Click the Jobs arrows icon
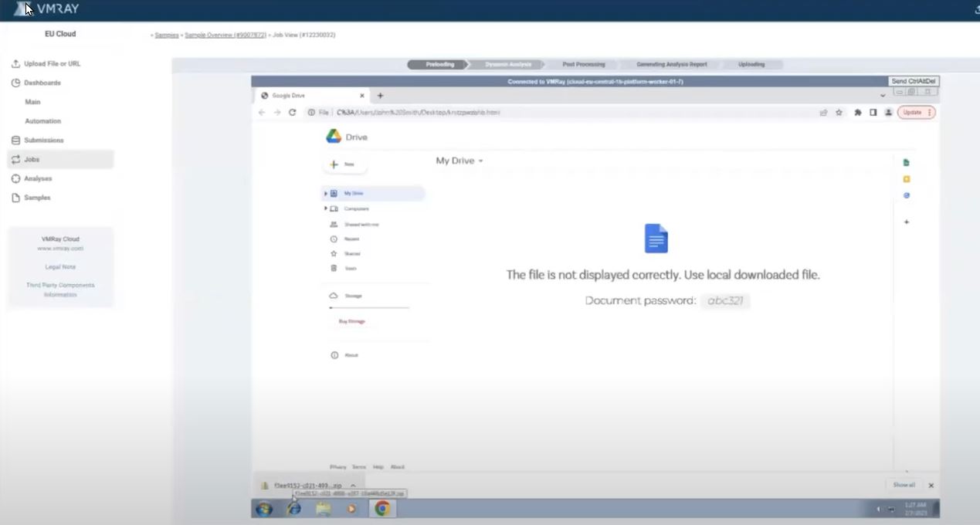The width and height of the screenshot is (980, 525). [15, 159]
